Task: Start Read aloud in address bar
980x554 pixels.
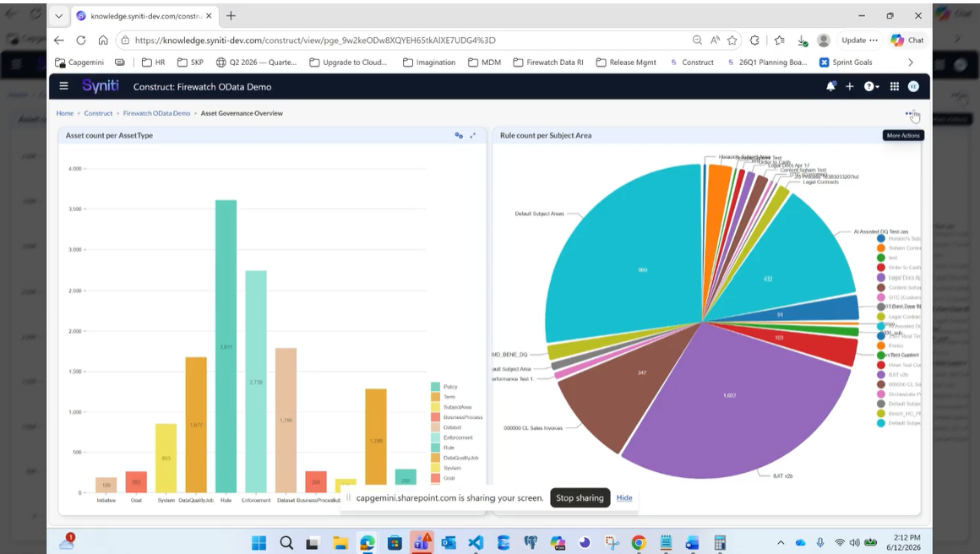Action: 715,40
